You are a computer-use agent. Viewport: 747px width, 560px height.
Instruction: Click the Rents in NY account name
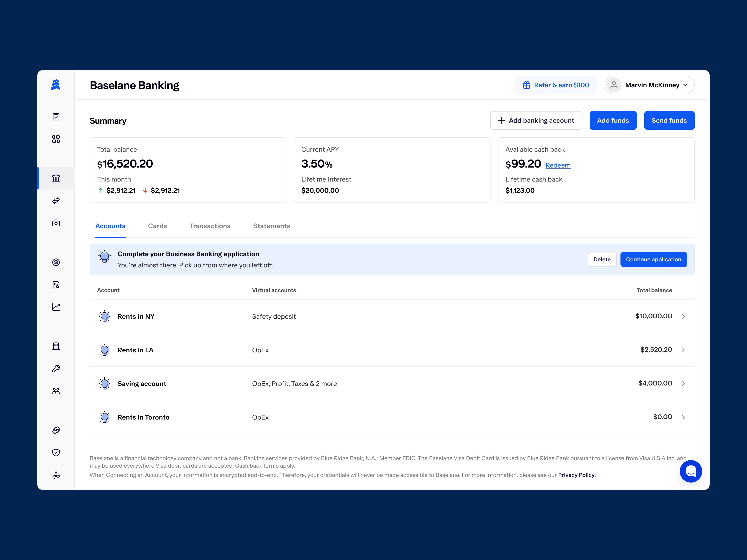click(x=136, y=317)
